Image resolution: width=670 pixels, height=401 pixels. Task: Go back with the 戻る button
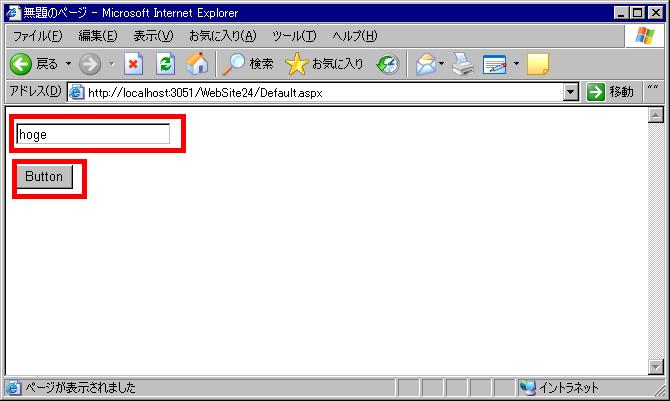click(x=33, y=64)
